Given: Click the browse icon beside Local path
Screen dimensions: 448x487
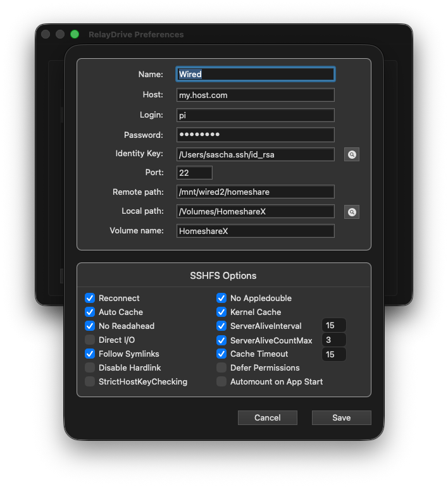Looking at the screenshot, I should point(351,212).
